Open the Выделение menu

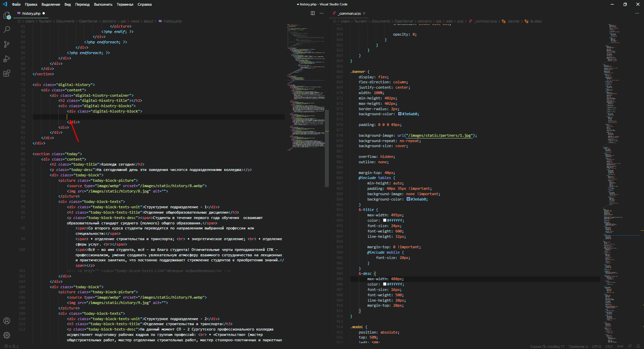[51, 4]
